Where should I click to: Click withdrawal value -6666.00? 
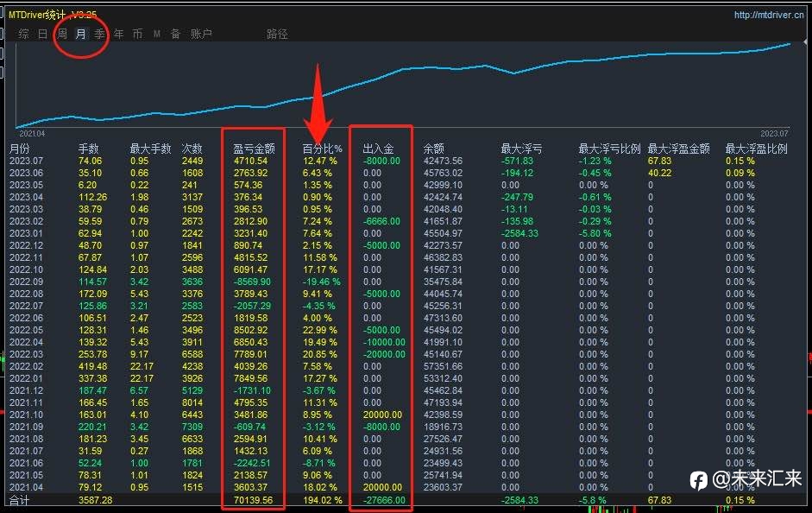(x=381, y=221)
